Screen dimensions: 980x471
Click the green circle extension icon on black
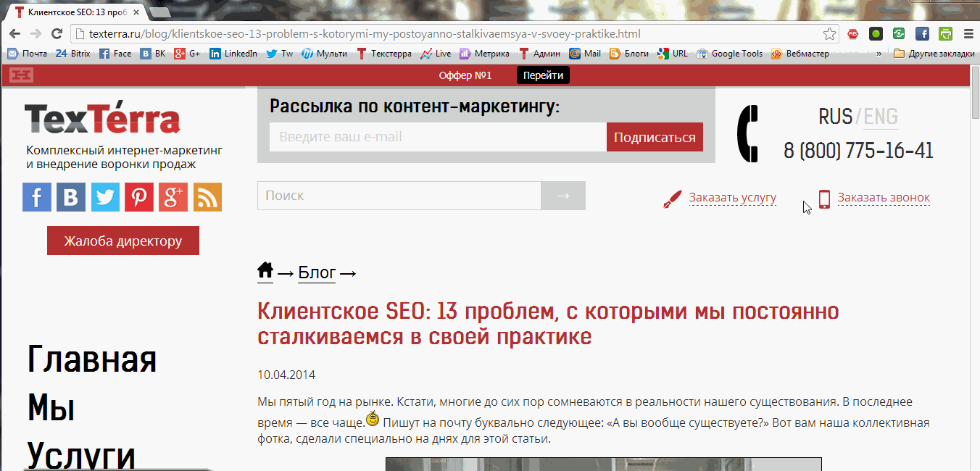[x=876, y=34]
